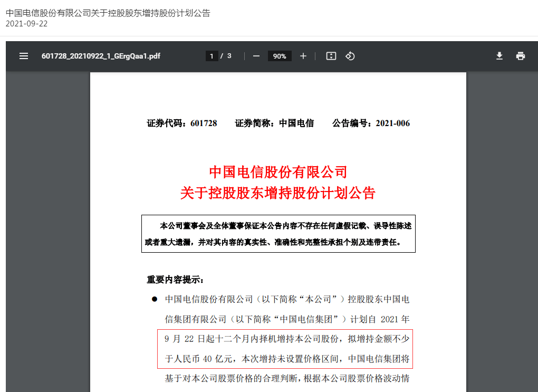Screen dimensions: 538x392
Task: Click the current page number field
Action: [x=212, y=56]
